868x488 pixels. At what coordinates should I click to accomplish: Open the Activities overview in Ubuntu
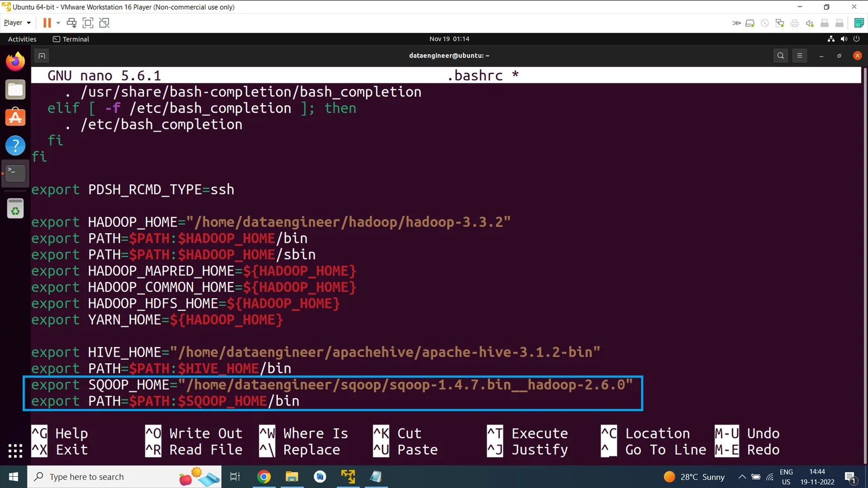[22, 39]
